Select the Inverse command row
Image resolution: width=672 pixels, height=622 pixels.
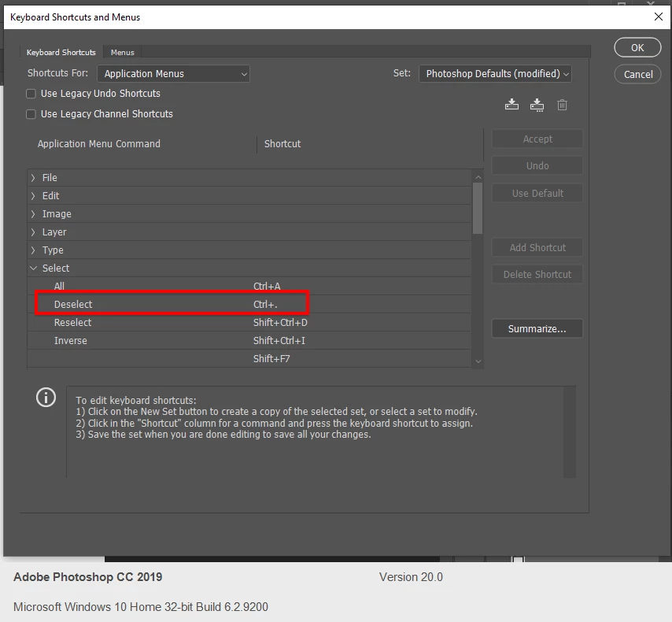click(x=249, y=341)
